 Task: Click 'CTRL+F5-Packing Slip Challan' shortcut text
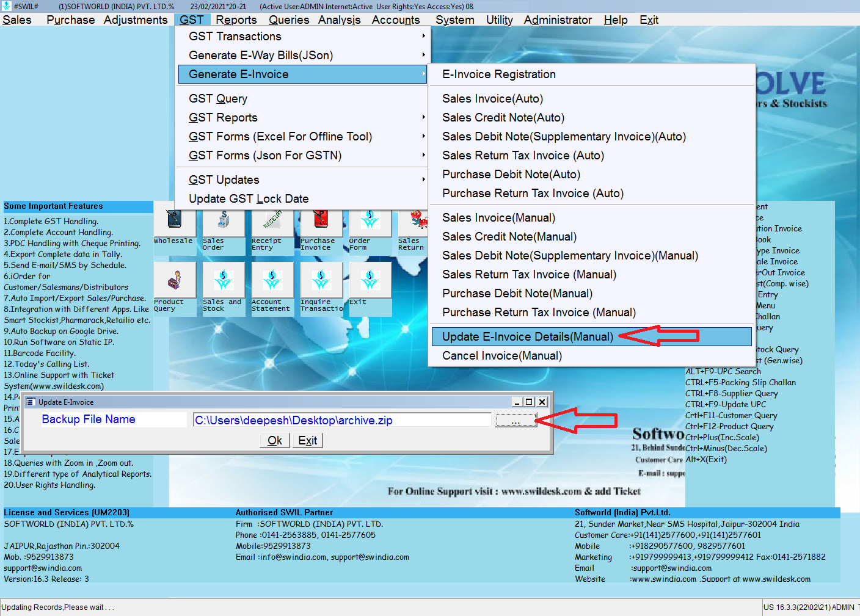pyautogui.click(x=741, y=383)
